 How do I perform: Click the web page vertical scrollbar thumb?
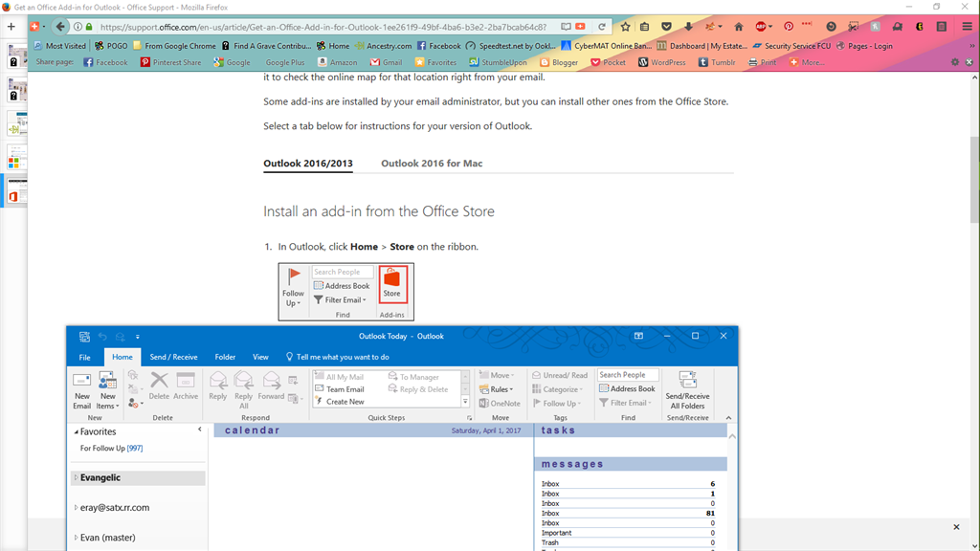point(974,180)
